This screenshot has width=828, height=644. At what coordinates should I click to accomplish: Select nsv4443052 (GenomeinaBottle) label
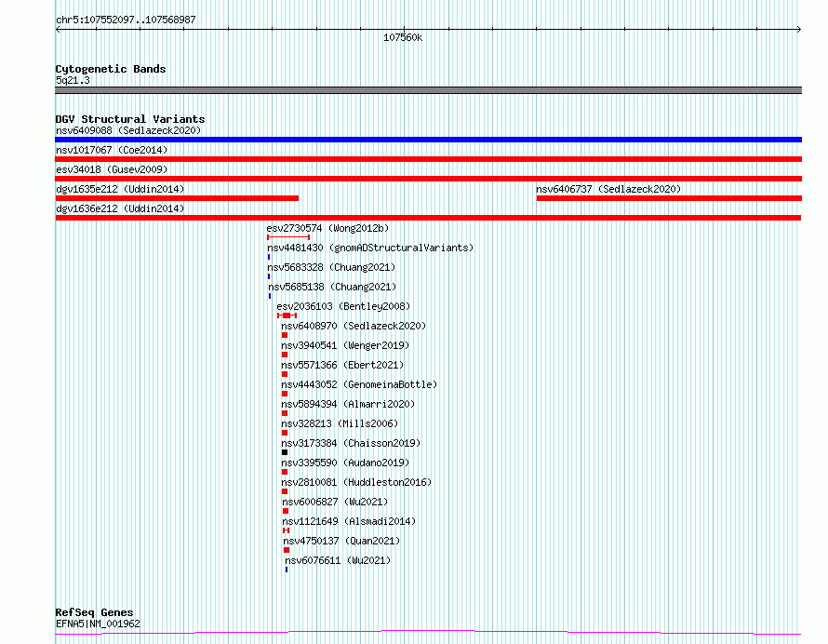pyautogui.click(x=359, y=384)
